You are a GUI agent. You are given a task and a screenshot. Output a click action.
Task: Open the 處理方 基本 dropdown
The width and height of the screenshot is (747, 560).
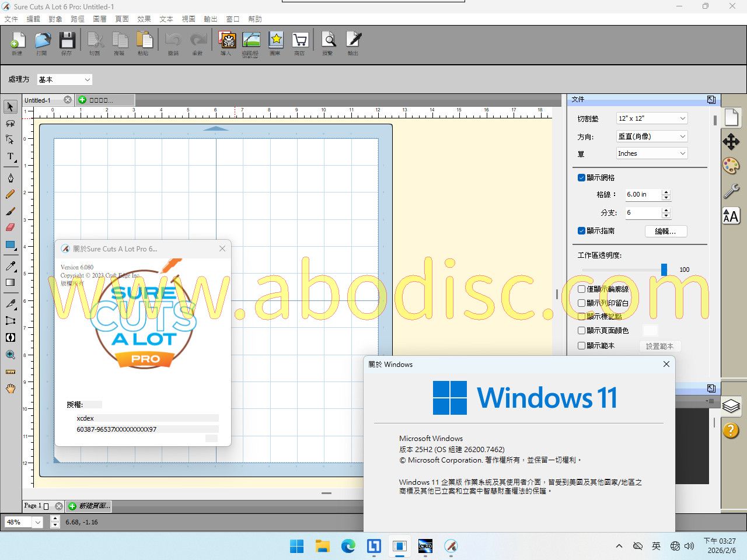point(64,79)
